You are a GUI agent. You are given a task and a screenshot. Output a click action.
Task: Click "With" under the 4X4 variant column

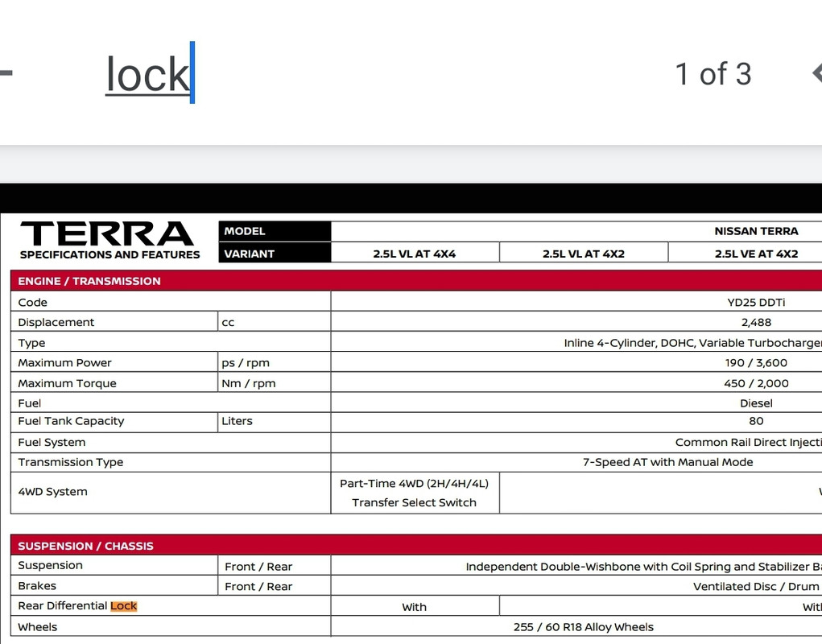[x=414, y=607]
